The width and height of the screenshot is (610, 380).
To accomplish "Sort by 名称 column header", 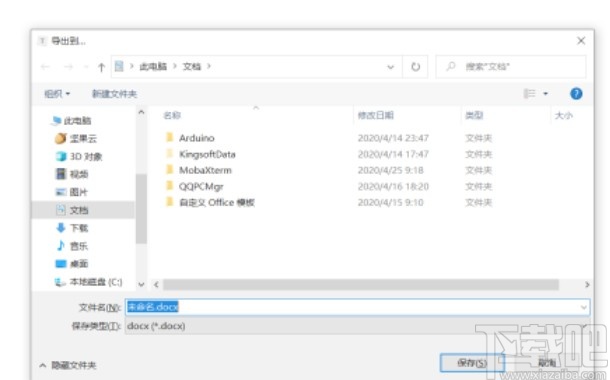I will (x=172, y=115).
